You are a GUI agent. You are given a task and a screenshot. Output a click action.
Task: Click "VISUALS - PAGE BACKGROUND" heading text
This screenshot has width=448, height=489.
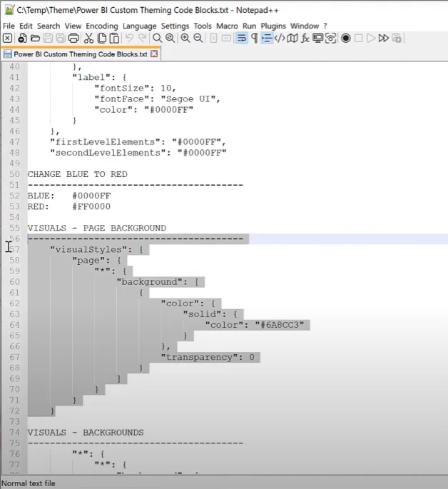96,228
